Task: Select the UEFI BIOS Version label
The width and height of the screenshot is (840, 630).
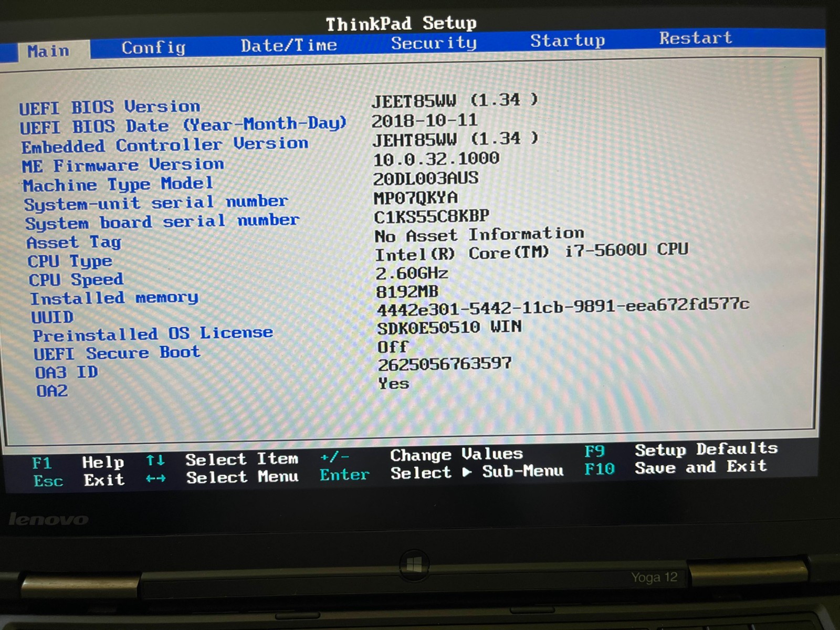Action: pyautogui.click(x=110, y=107)
